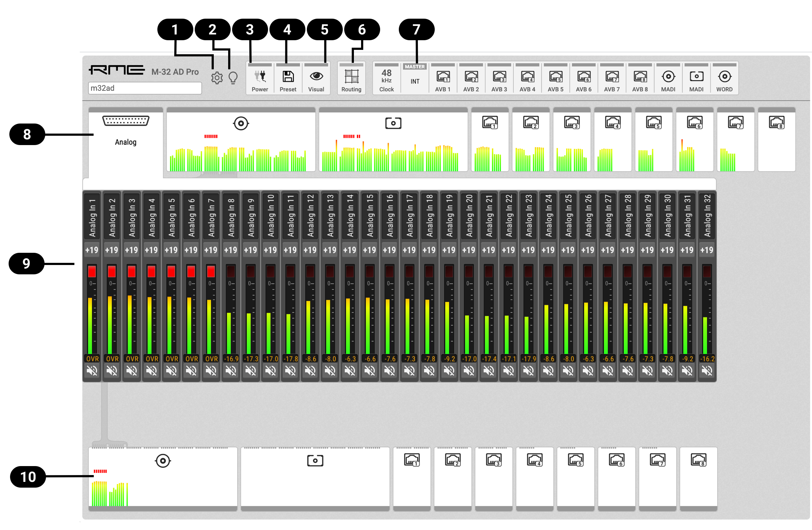This screenshot has height=530, width=812.
Task: Click the Analog In 12 channel label
Action: (310, 215)
